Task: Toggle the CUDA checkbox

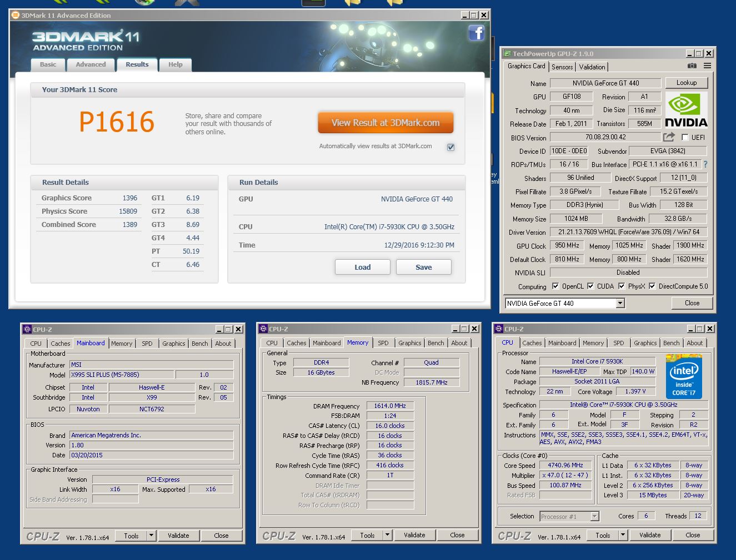Action: [590, 286]
